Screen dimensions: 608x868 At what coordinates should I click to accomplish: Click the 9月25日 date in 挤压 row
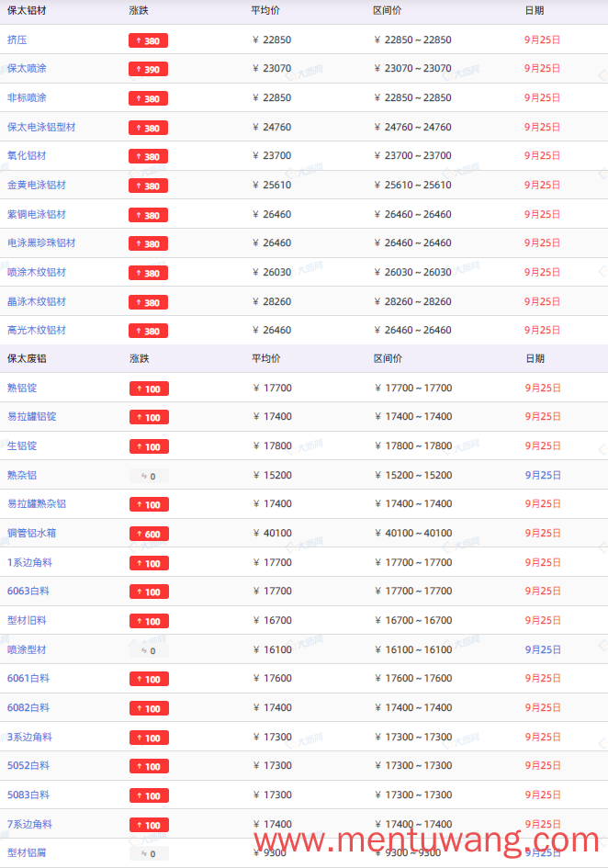(542, 39)
